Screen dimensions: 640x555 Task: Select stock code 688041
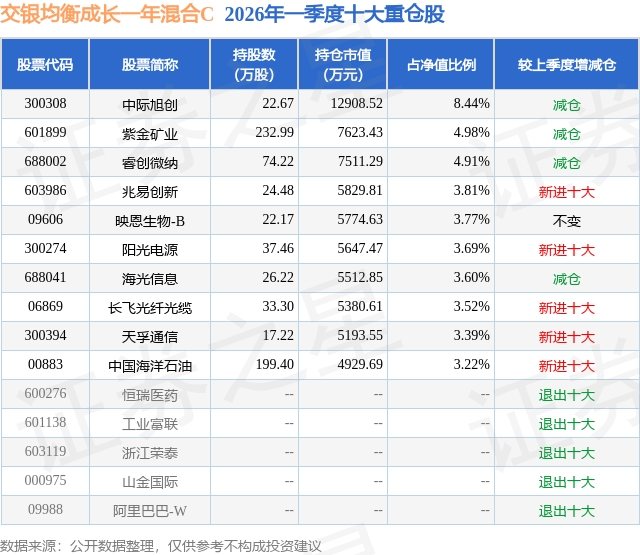[45, 278]
